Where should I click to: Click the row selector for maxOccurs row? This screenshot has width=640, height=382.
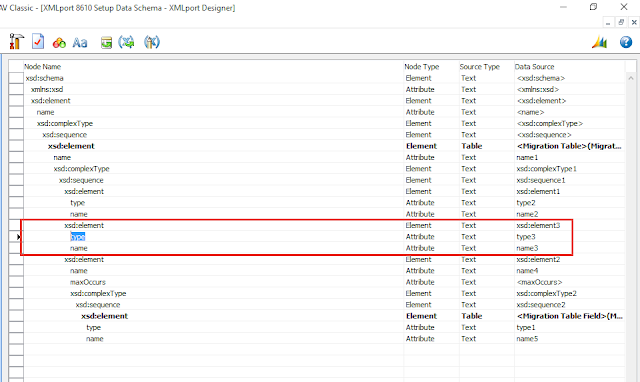(x=16, y=282)
